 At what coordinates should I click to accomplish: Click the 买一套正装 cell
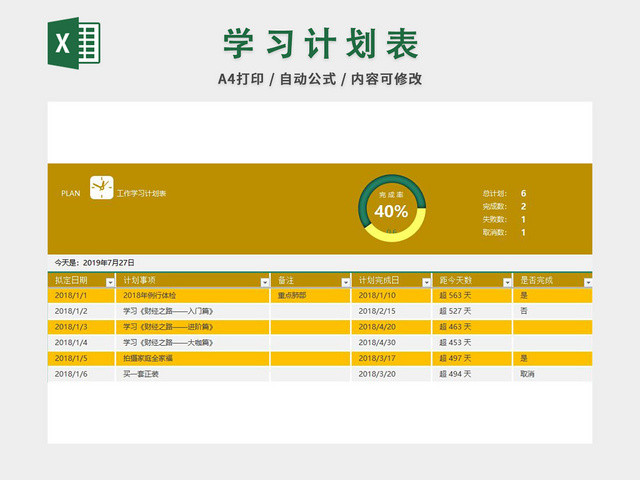(x=193, y=374)
